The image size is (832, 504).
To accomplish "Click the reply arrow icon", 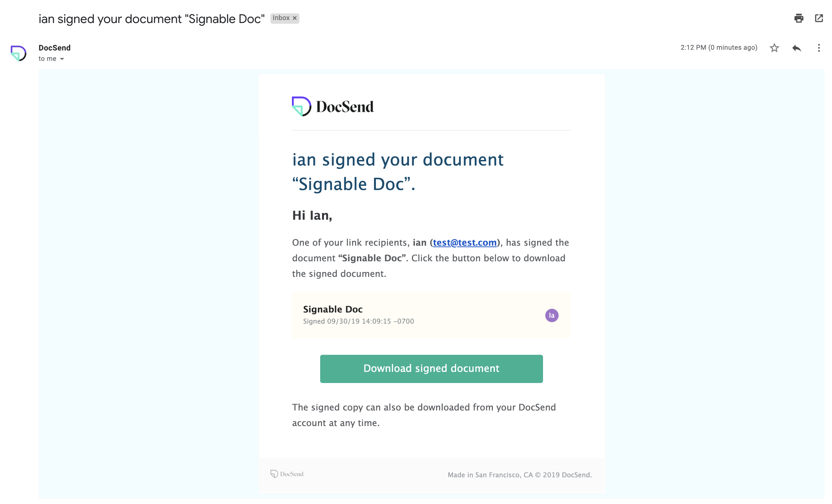I will 796,49.
